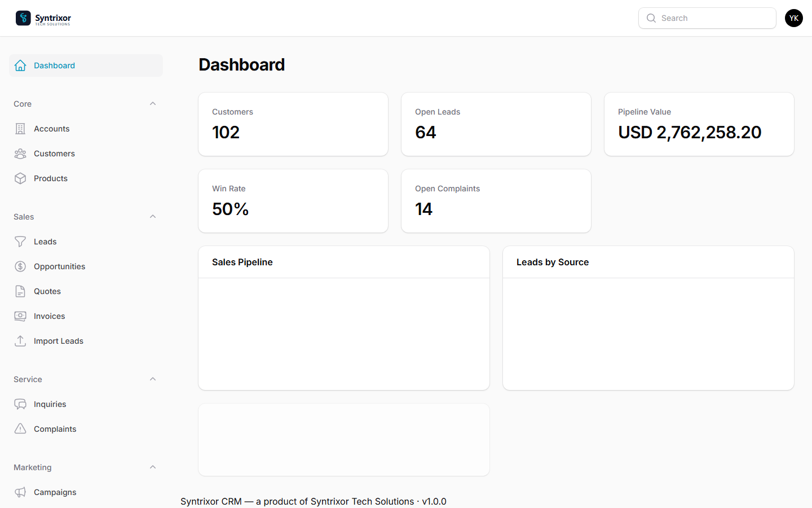
Task: Click the Invoices banknote icon
Action: tap(20, 316)
